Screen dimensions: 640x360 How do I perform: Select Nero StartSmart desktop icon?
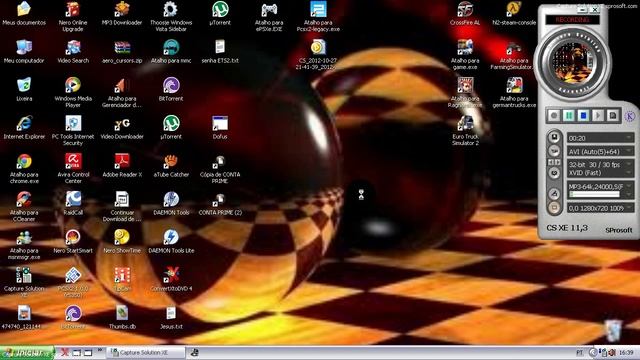click(73, 241)
